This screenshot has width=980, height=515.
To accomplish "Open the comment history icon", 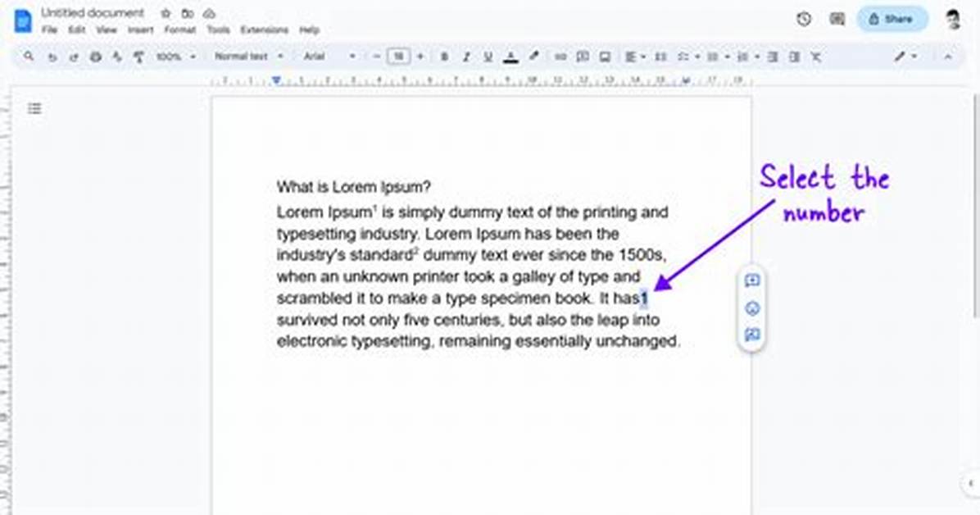I will click(x=837, y=19).
